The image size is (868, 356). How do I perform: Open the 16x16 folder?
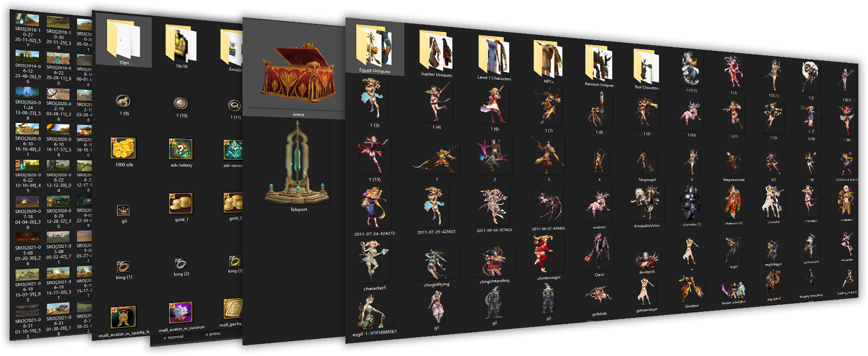(x=181, y=45)
